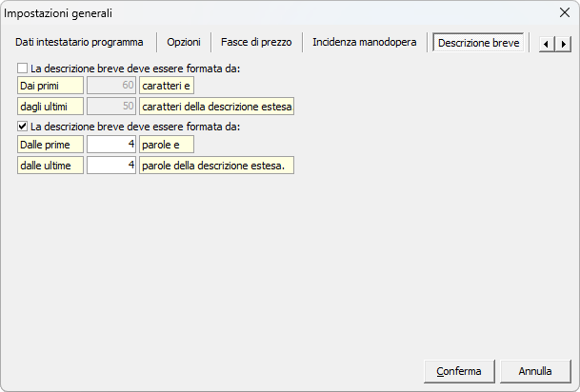
Task: Select 'parole della descrizione estesa.' text box
Action: (216, 165)
